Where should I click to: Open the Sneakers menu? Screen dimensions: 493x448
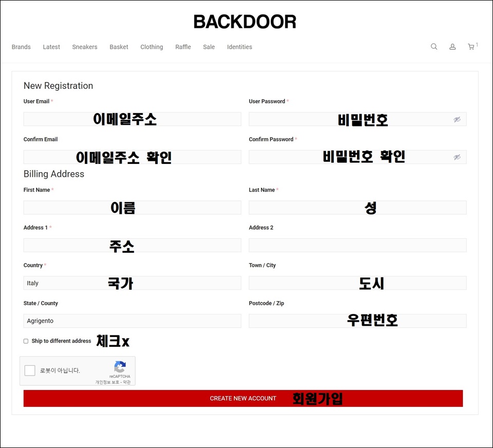[85, 47]
